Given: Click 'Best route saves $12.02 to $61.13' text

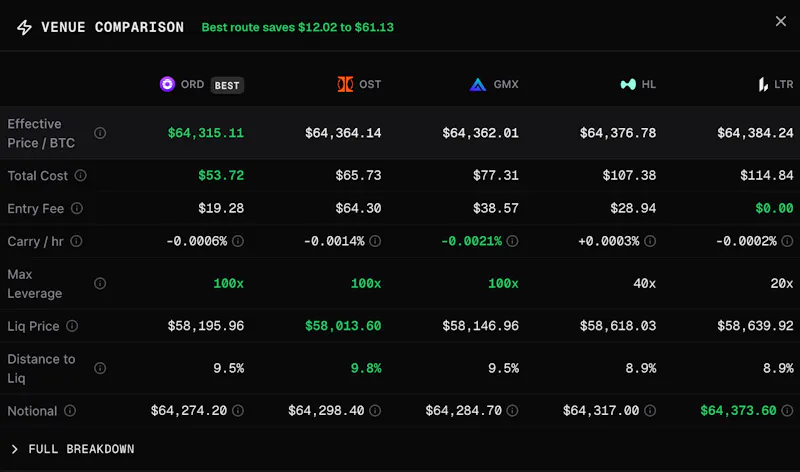Looking at the screenshot, I should pyautogui.click(x=297, y=27).
